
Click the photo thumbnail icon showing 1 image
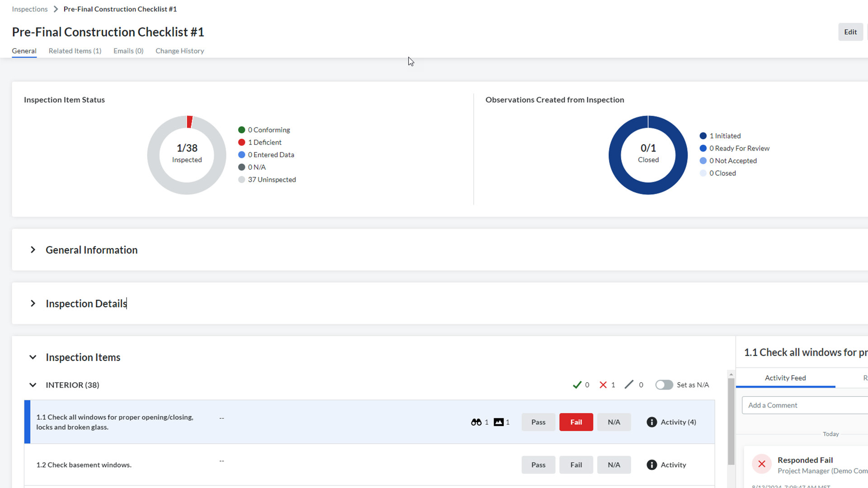click(x=498, y=422)
